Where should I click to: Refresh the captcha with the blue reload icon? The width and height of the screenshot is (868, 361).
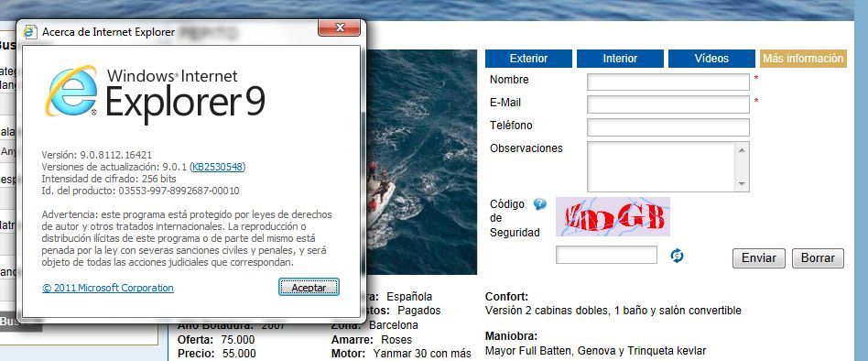point(677,256)
